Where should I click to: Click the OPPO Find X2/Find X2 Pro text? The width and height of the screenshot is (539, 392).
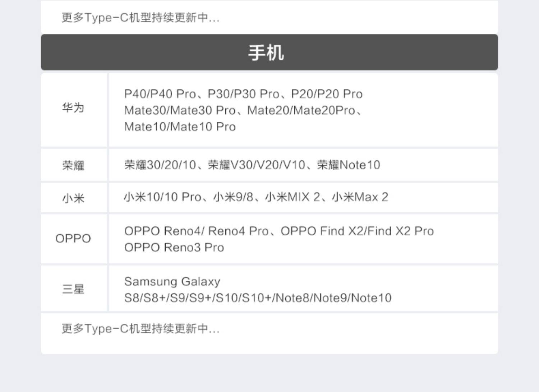(x=357, y=231)
